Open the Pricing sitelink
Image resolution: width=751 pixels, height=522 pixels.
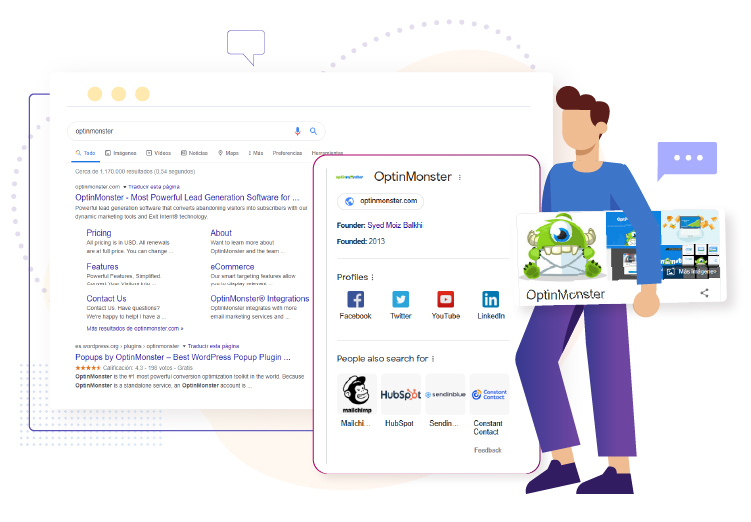[99, 233]
